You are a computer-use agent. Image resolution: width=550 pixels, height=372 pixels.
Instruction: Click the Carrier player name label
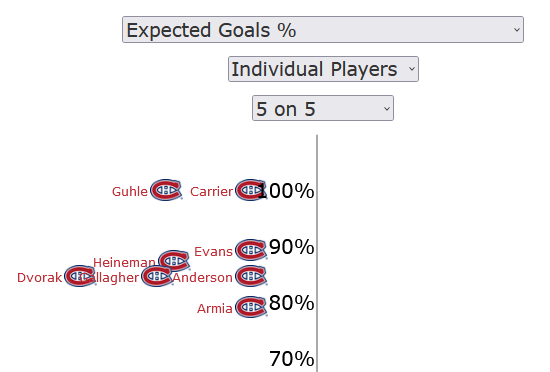[212, 191]
